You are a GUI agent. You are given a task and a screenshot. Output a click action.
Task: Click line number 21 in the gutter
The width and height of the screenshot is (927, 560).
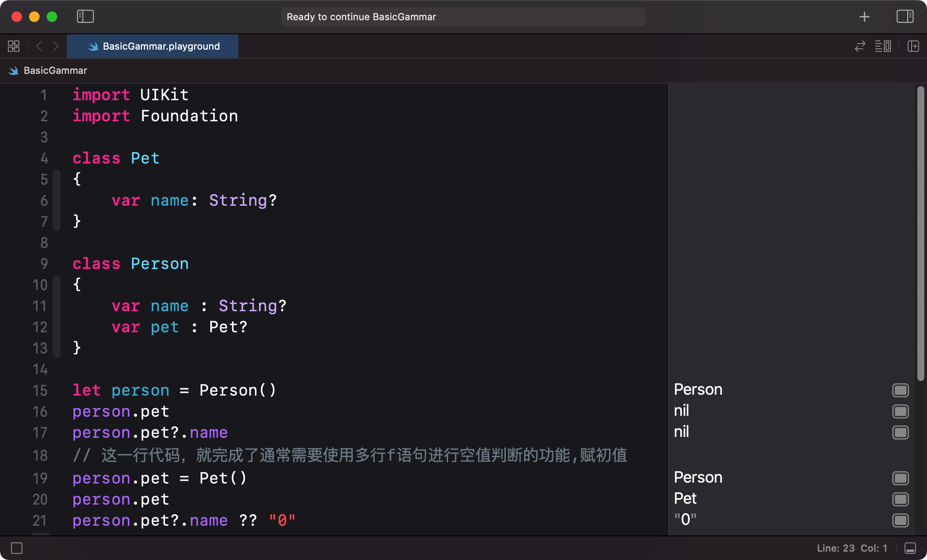[x=40, y=520]
